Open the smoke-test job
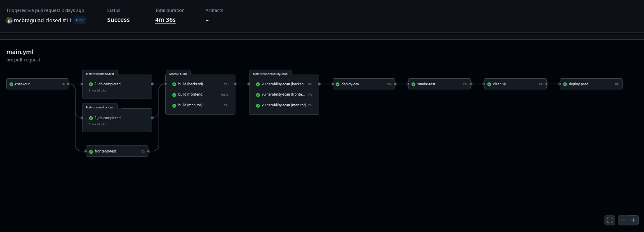The width and height of the screenshot is (644, 232). pyautogui.click(x=440, y=84)
